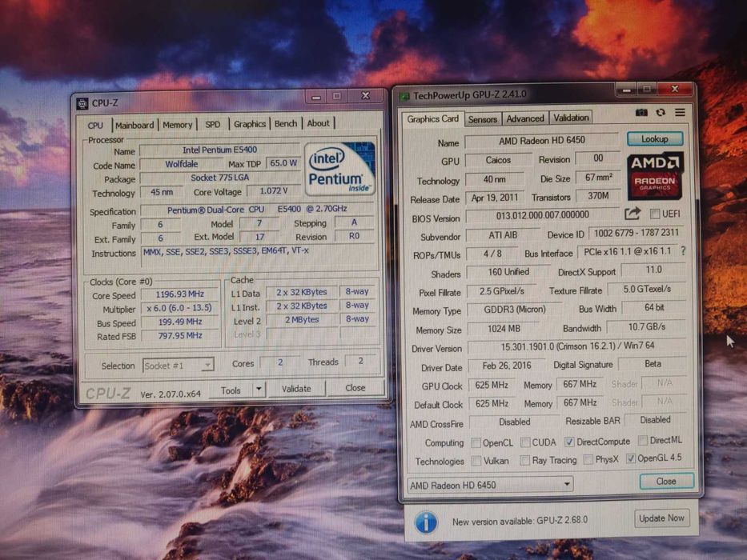747x560 pixels.
Task: Click the Level 2 cache value 2 MBytes
Action: (302, 320)
